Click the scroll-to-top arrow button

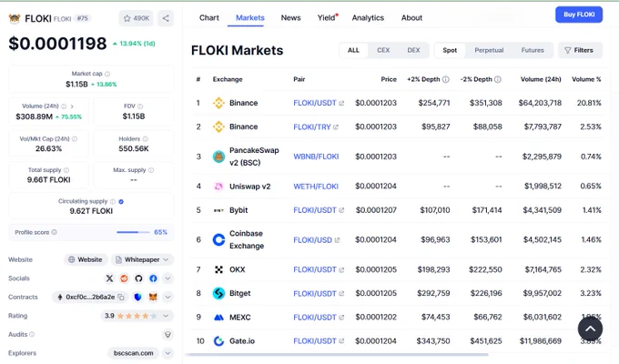pos(590,329)
